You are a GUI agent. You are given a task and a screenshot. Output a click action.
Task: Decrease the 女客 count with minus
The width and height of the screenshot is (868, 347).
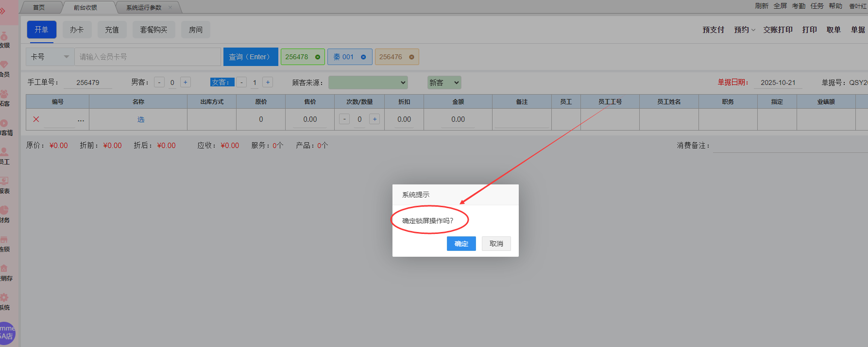(x=241, y=83)
